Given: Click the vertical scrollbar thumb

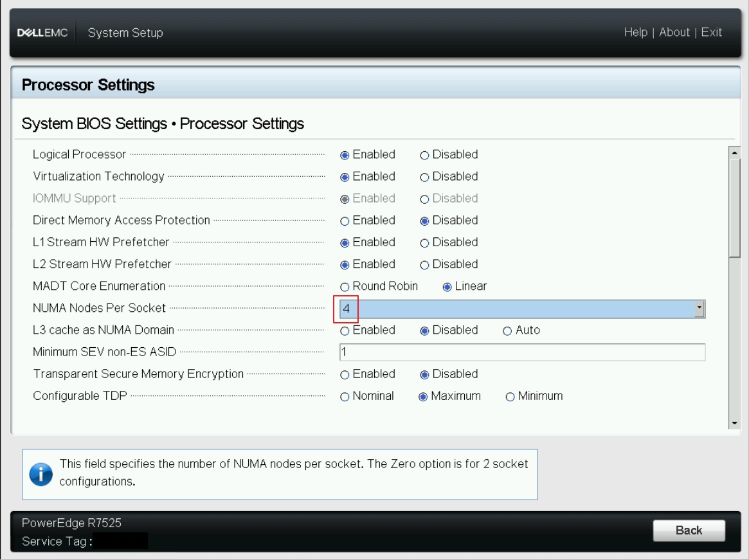Looking at the screenshot, I should pos(734,208).
